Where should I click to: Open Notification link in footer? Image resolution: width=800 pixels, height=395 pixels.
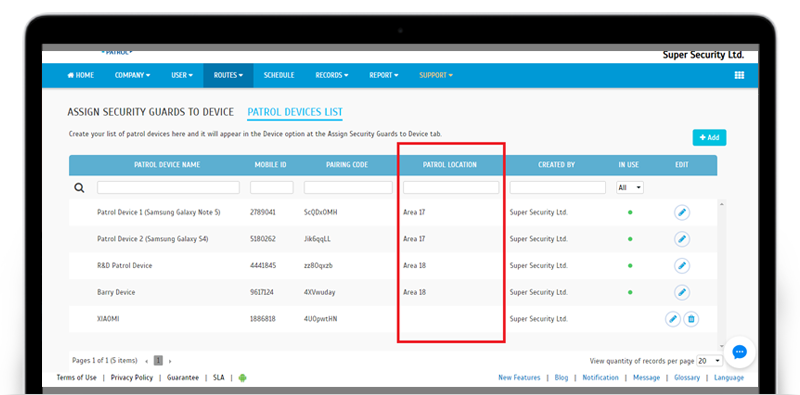tap(601, 378)
